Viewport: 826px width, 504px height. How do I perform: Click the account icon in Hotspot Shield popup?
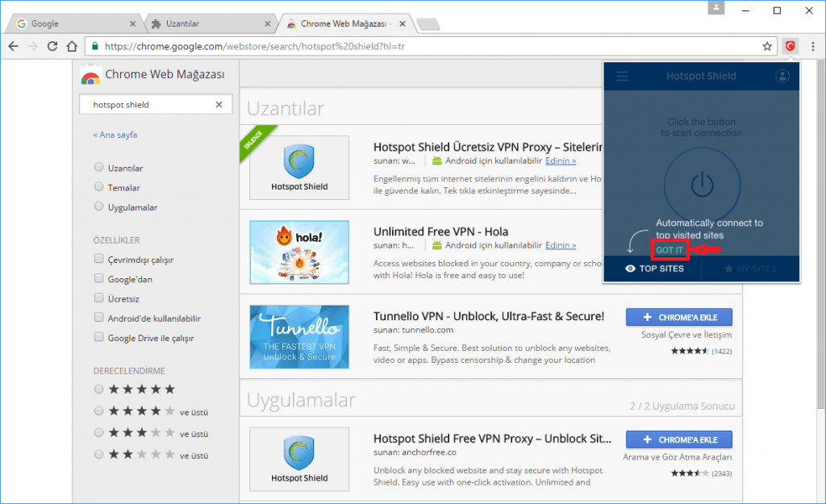781,76
